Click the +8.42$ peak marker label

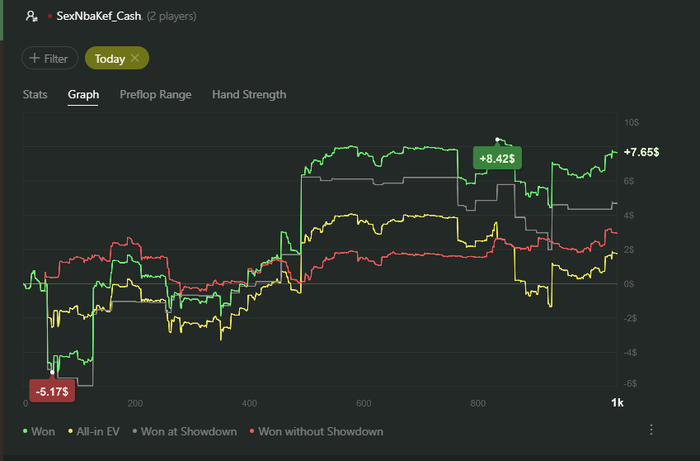point(497,158)
